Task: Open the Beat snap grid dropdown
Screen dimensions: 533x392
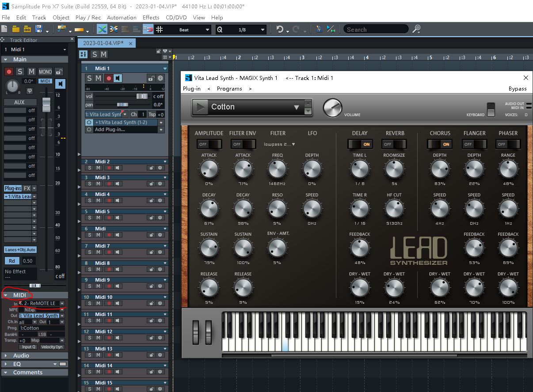Action: point(207,30)
